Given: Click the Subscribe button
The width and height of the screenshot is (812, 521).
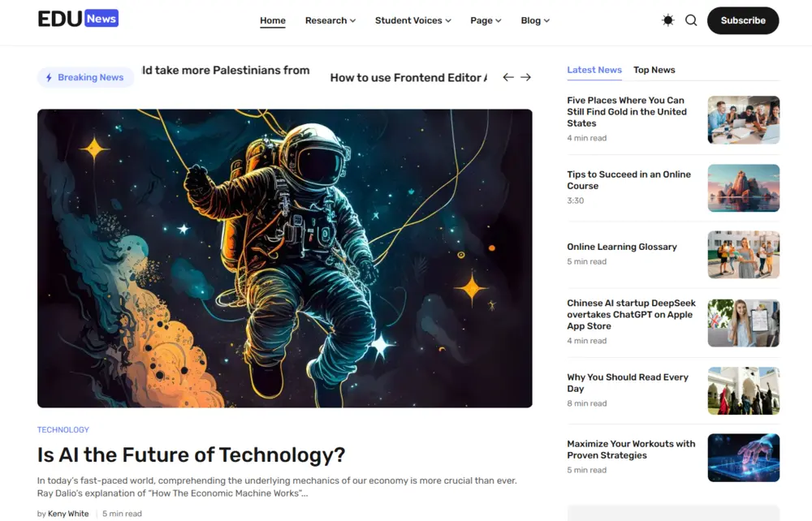Looking at the screenshot, I should 742,20.
